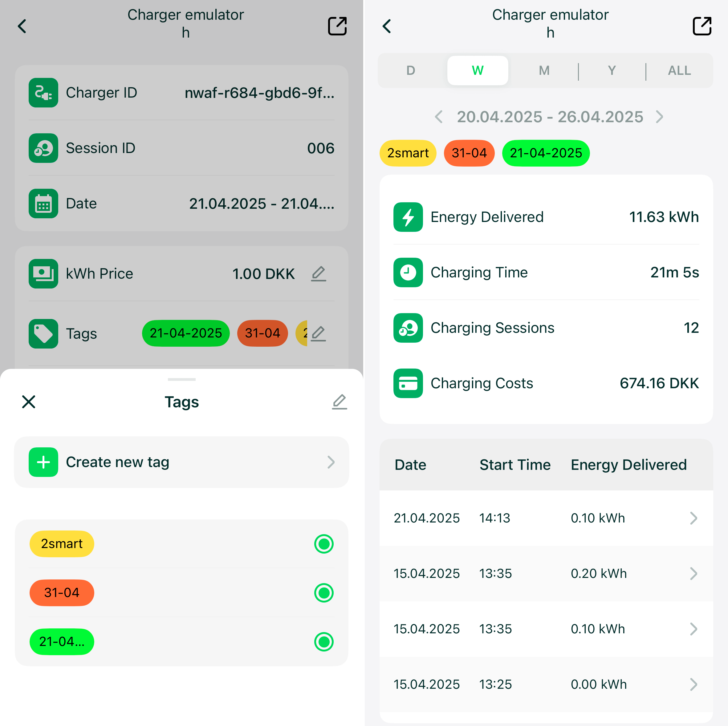Deselect the 31-04 tag radio button
Viewport: 728px width, 726px height.
click(324, 593)
